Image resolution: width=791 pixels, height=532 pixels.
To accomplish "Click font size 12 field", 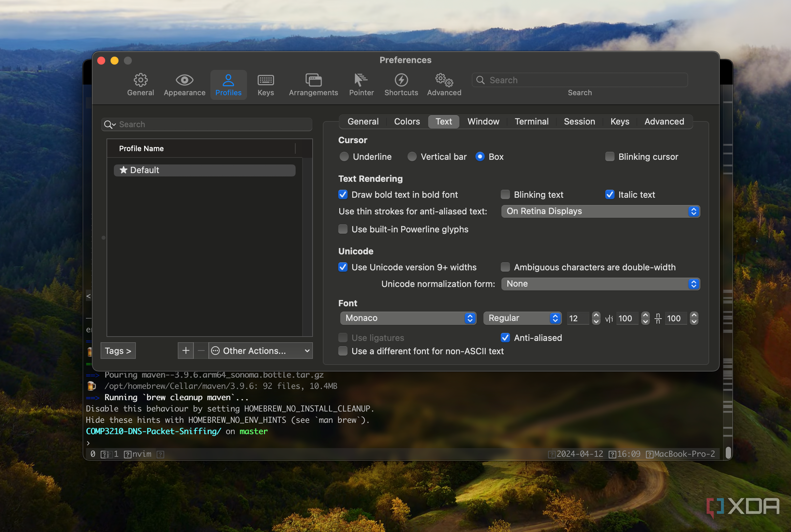I will (578, 319).
